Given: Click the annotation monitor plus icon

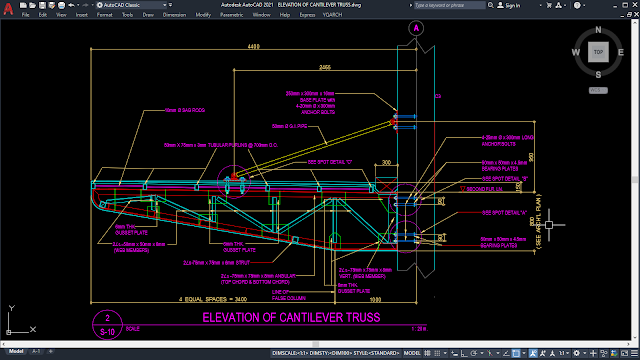Looking at the screenshot, I should (593, 353).
